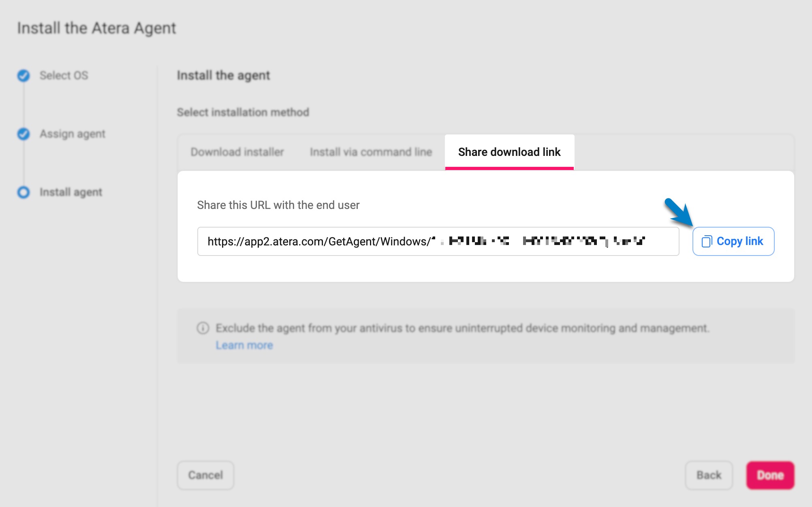Click the Assign agent step checkmark icon
812x507 pixels.
pyautogui.click(x=24, y=134)
